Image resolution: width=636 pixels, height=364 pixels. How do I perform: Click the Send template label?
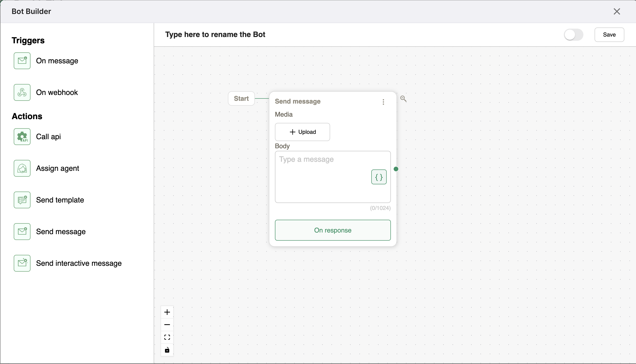[x=60, y=200]
